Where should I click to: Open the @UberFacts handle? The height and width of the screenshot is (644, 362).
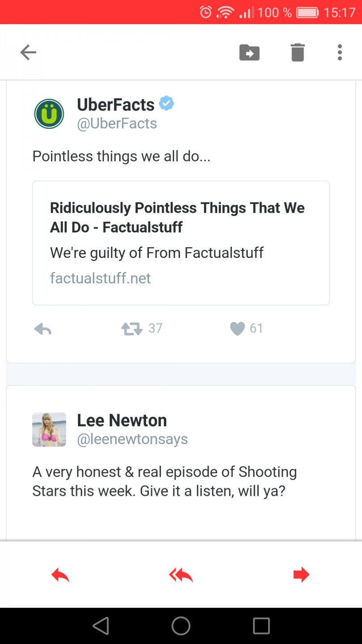click(117, 123)
